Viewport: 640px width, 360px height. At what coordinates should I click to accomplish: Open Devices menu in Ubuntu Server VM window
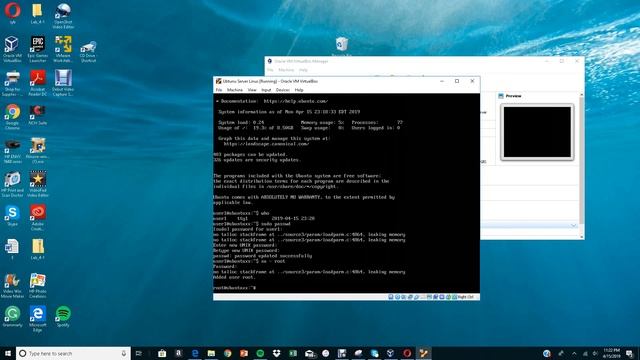(x=282, y=90)
